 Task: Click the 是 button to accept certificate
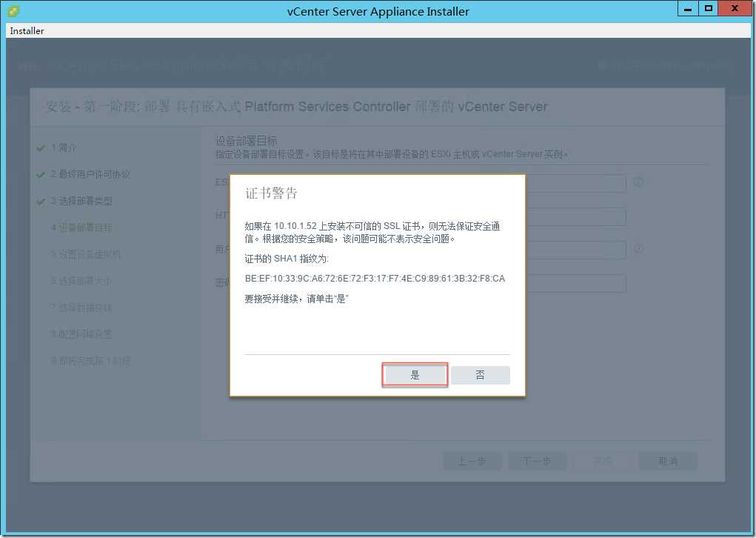point(415,375)
